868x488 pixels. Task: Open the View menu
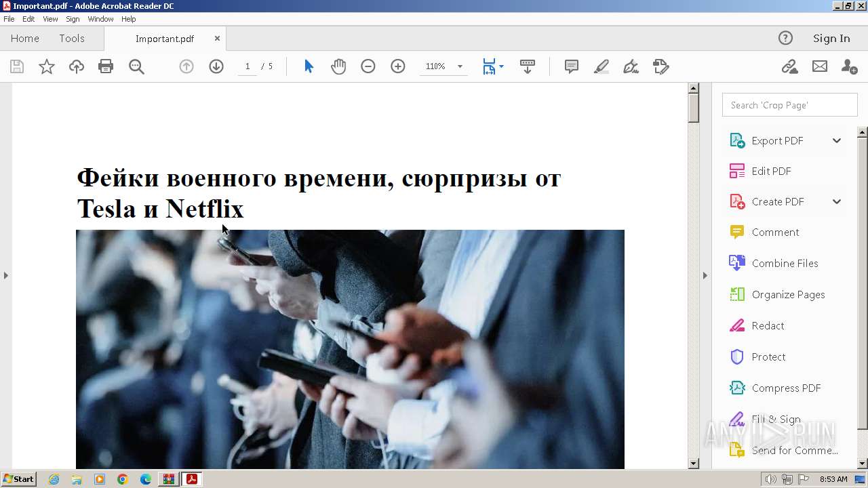pyautogui.click(x=50, y=19)
